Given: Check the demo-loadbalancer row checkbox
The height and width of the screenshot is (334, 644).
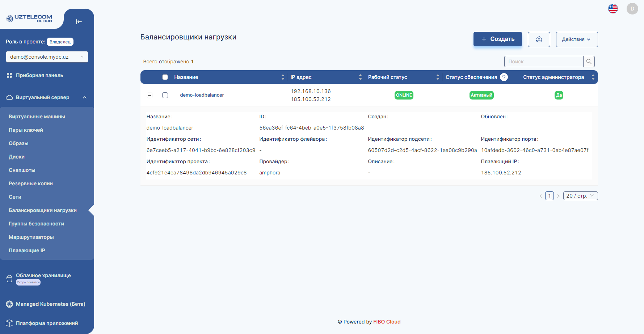Looking at the screenshot, I should click(165, 95).
